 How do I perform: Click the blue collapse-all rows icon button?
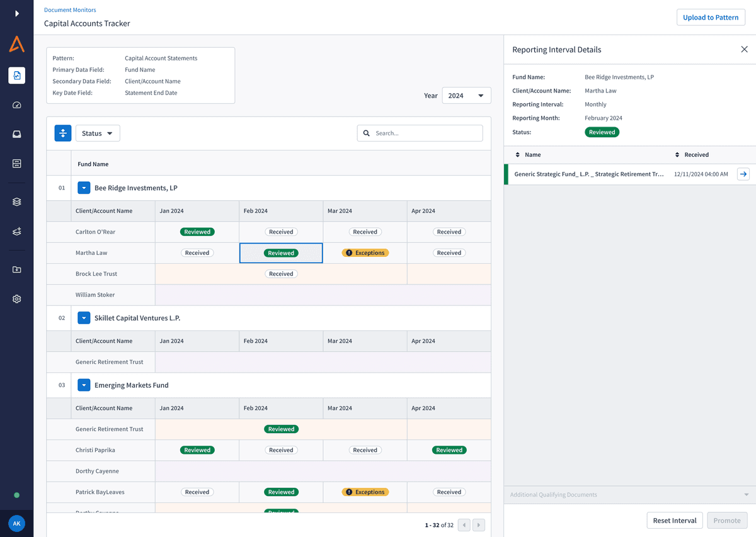click(x=63, y=133)
